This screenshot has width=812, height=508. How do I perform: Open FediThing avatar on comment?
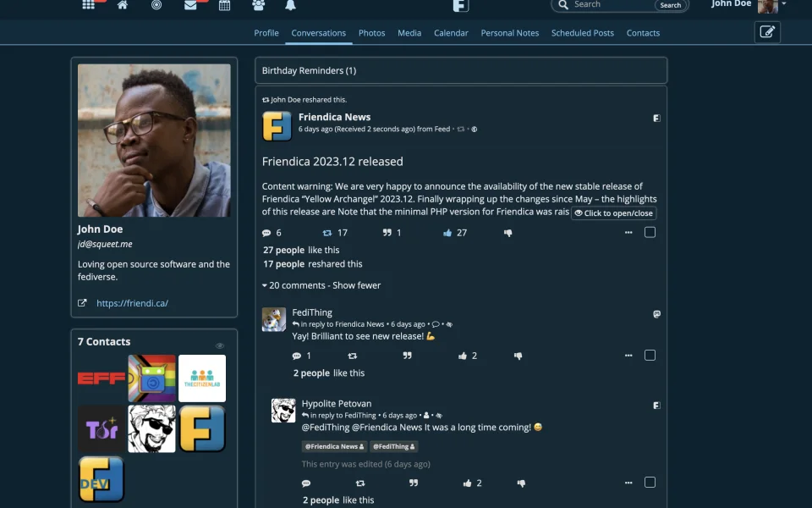(274, 319)
